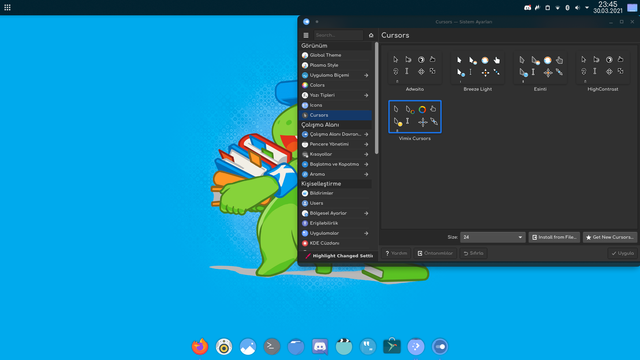Viewport: 640px width, 360px height.
Task: Open the file manager dock icon
Action: click(x=296, y=347)
